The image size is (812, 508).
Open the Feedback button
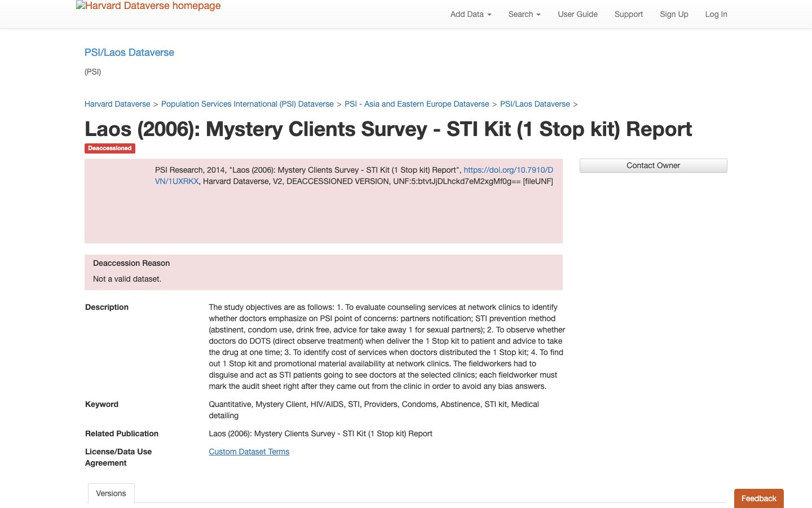pos(759,498)
